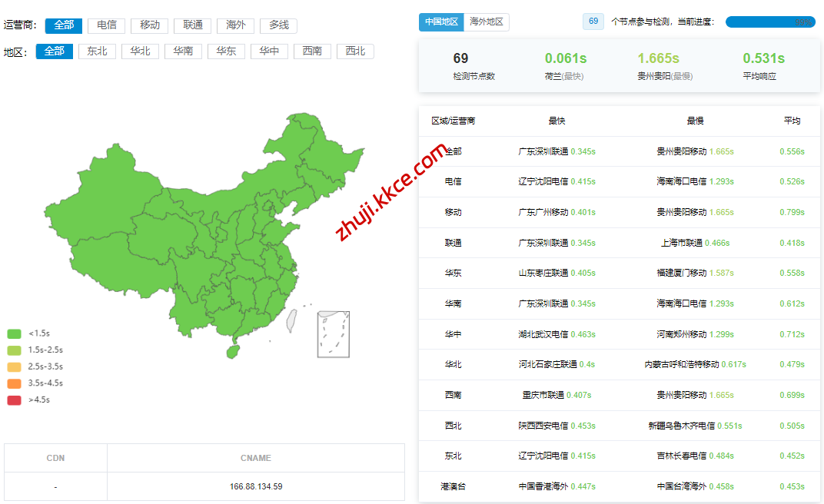Click the blue detection progress bar

pos(769,22)
